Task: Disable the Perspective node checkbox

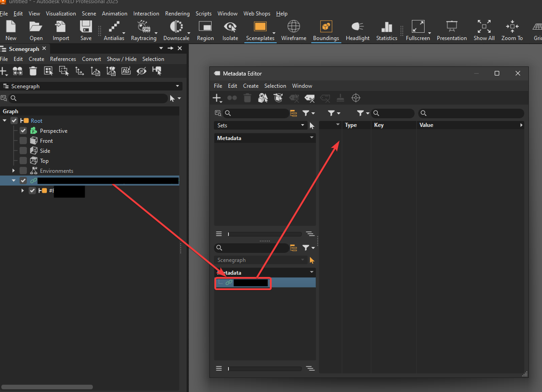Action: click(x=23, y=131)
